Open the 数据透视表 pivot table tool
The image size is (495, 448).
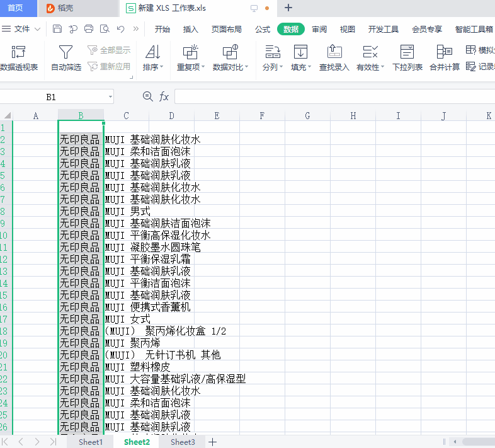click(x=19, y=59)
